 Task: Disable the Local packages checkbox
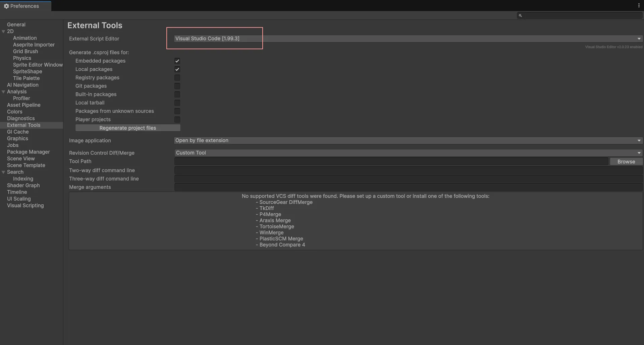(x=177, y=69)
